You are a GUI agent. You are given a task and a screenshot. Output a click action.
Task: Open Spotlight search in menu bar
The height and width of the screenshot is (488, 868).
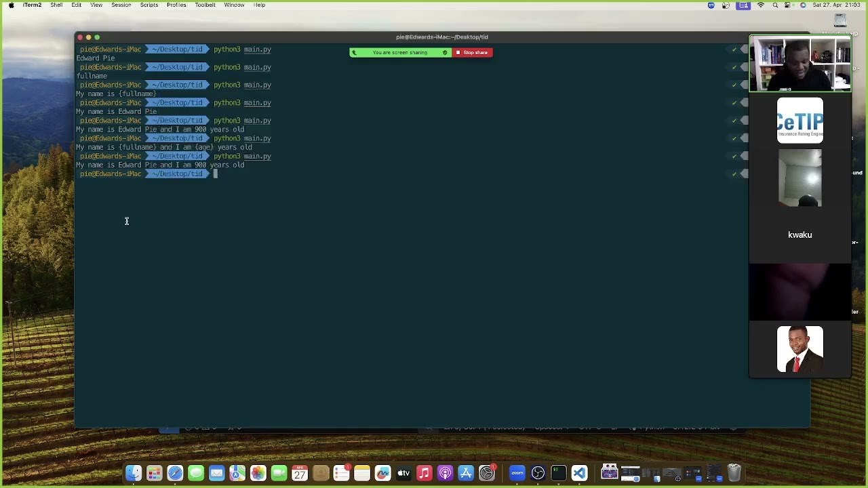point(775,5)
